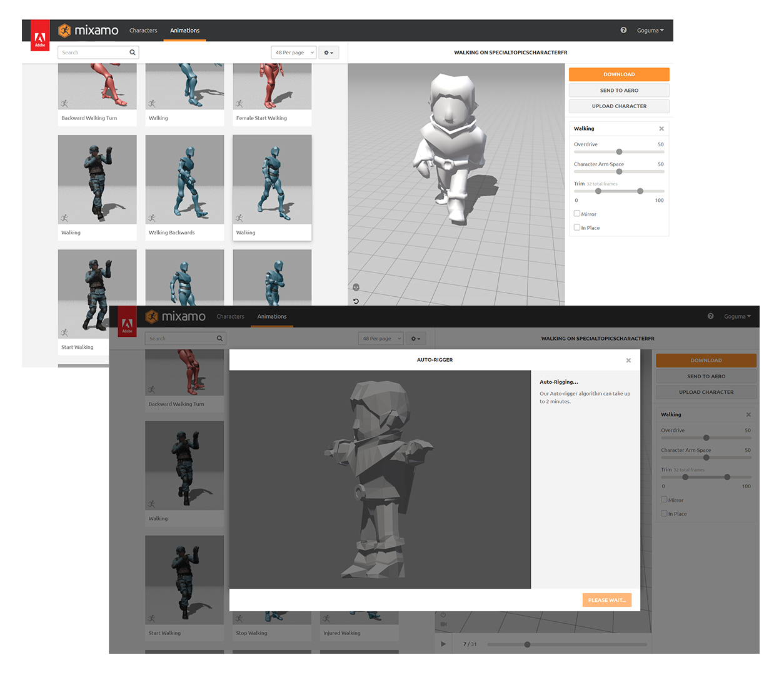Toggle Mirror in the lower panel
The height and width of the screenshot is (675, 784).
tap(665, 499)
